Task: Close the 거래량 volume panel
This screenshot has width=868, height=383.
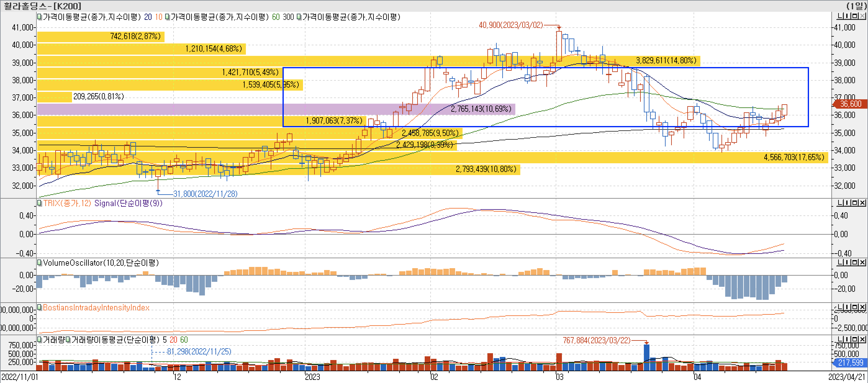Action: click(x=862, y=339)
